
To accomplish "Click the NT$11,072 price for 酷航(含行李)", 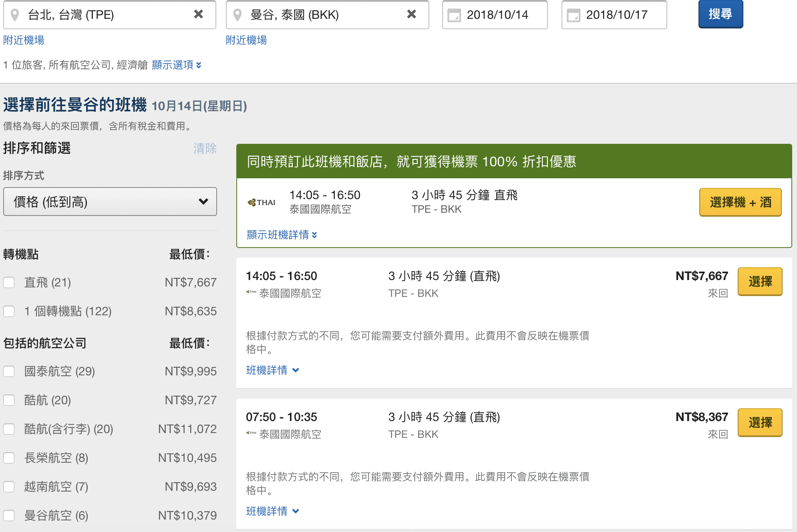I will coord(187,429).
